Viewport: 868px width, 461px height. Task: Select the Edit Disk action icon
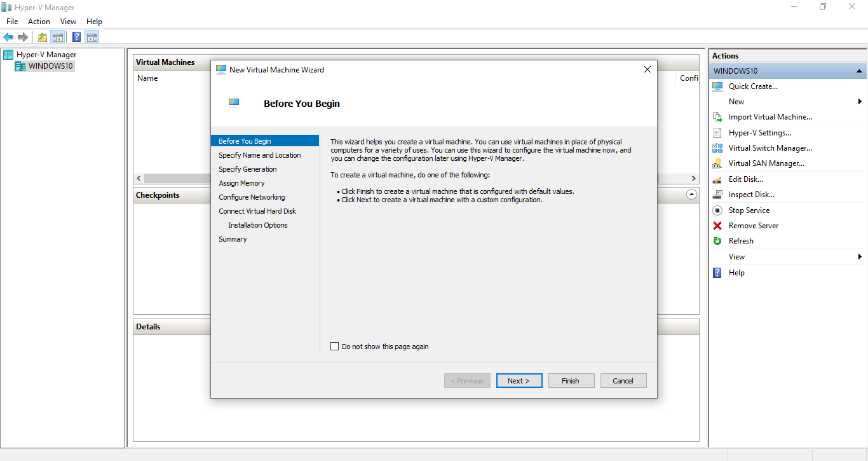click(719, 179)
